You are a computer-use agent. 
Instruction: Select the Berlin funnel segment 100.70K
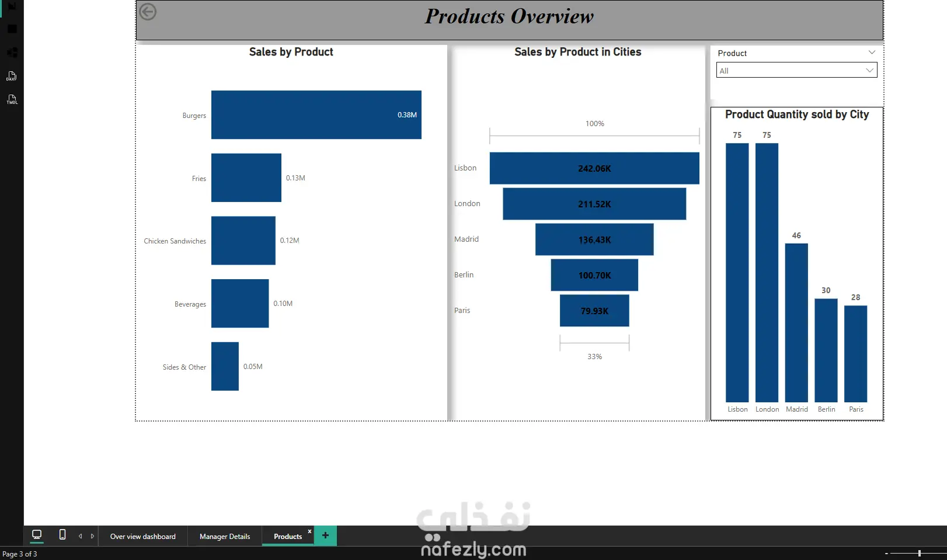pyautogui.click(x=594, y=275)
